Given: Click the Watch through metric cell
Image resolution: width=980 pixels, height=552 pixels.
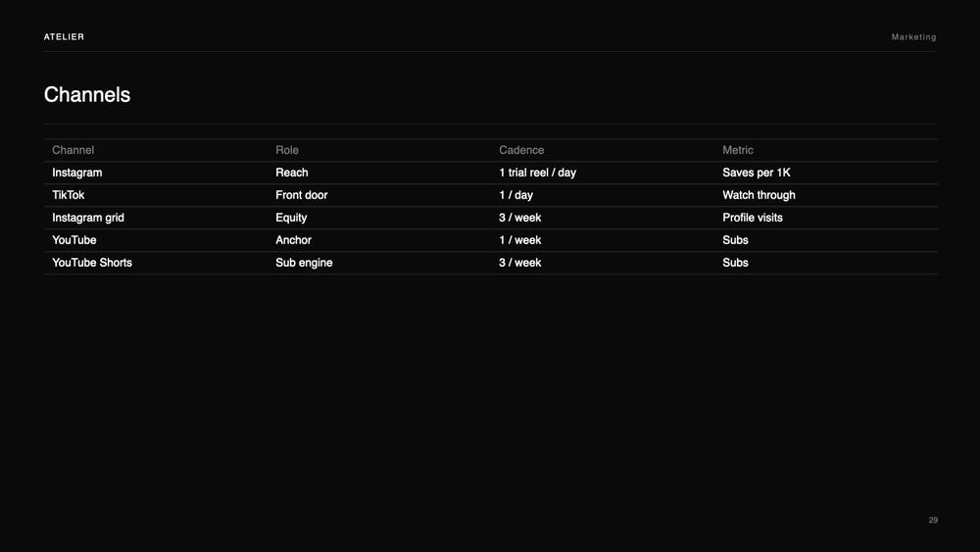Looking at the screenshot, I should (759, 195).
